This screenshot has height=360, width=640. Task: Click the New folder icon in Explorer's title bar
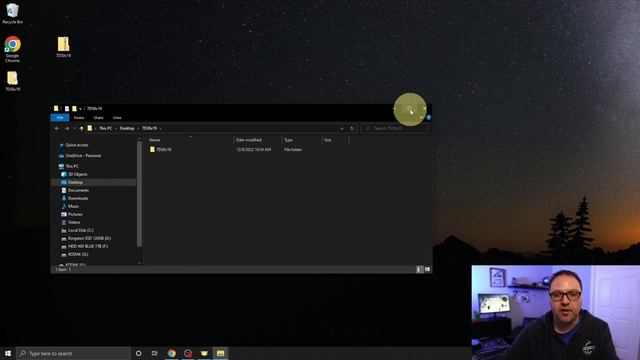point(74,109)
